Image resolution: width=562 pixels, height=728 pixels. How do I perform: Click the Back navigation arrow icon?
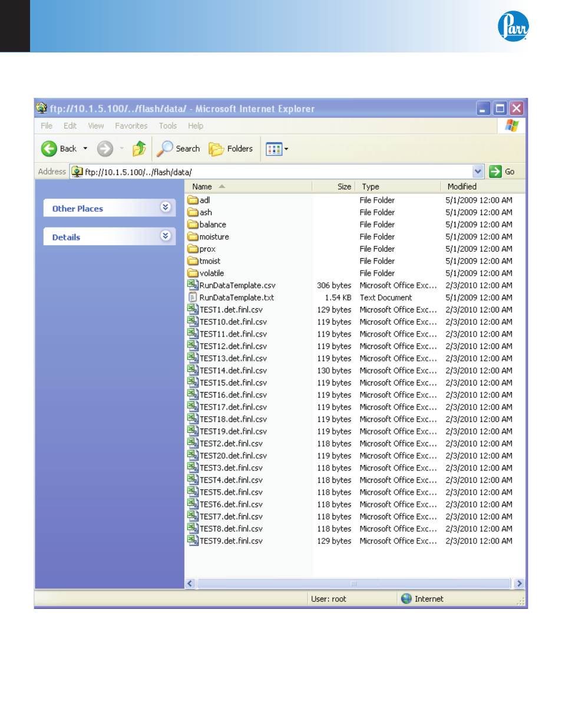pos(49,149)
